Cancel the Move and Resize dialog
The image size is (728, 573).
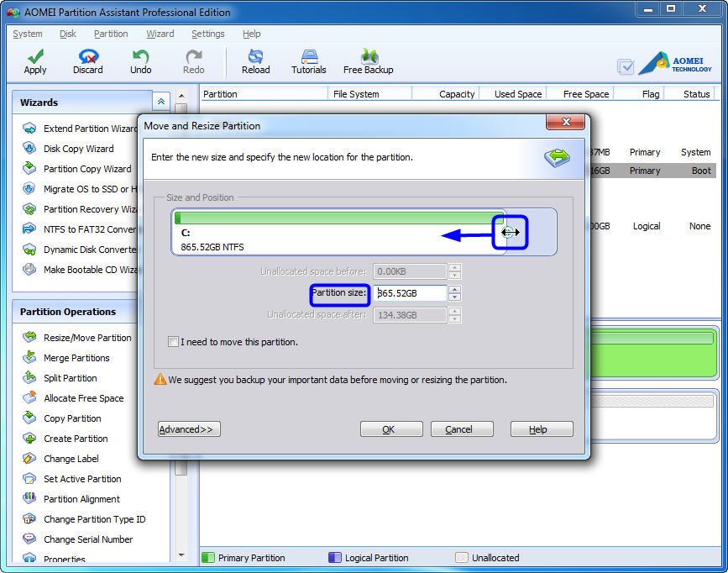point(462,429)
